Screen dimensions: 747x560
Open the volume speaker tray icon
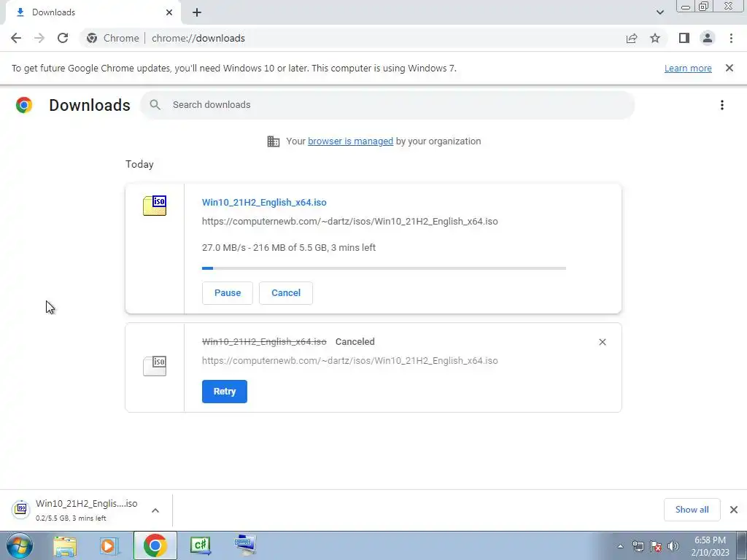pos(673,547)
